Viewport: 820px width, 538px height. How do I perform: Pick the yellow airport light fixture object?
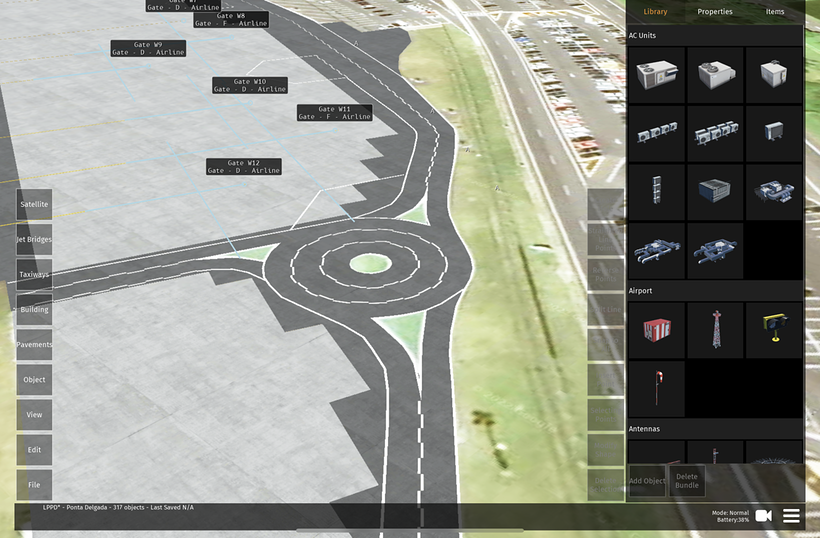(774, 330)
